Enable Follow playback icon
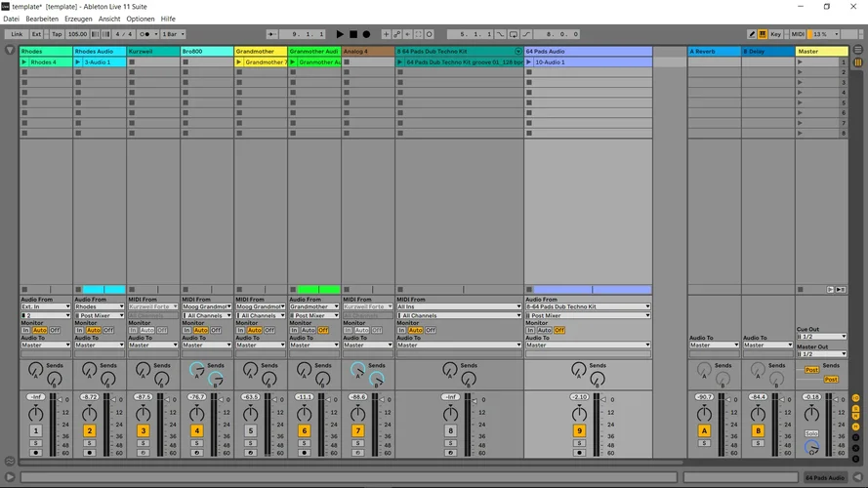The height and width of the screenshot is (488, 868). click(271, 34)
